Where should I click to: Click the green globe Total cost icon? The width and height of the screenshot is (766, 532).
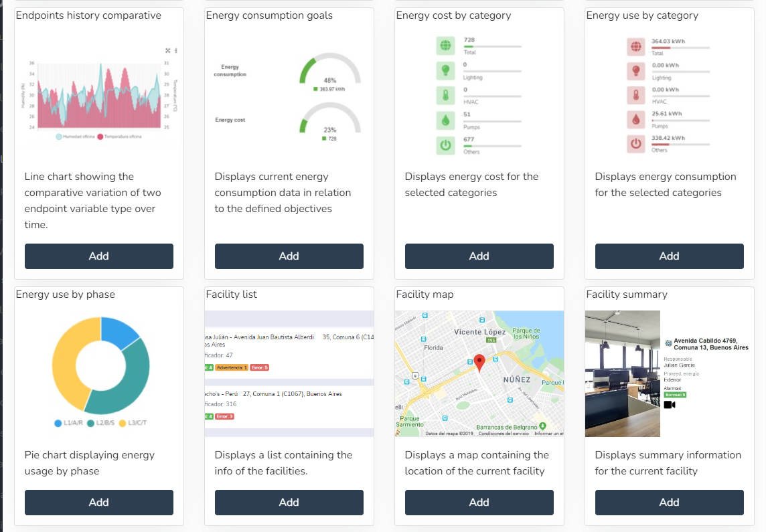click(445, 46)
